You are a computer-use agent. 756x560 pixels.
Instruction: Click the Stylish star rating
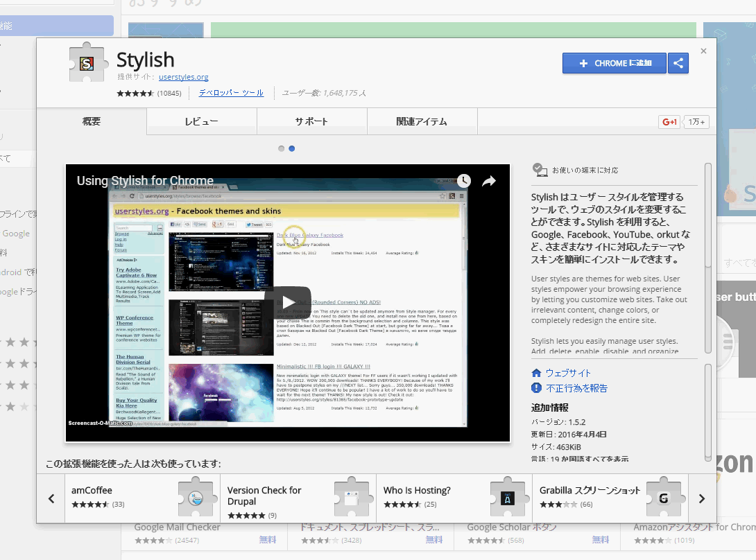[x=135, y=93]
